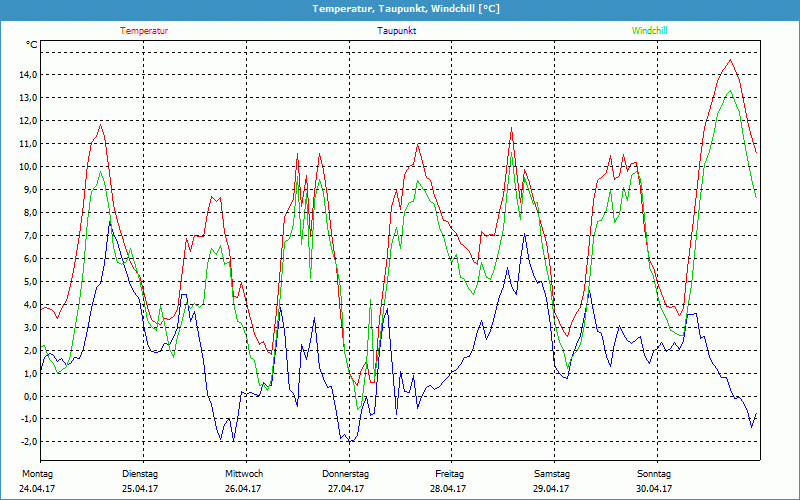Click the 13,0 y-axis value
The image size is (800, 500).
click(29, 98)
